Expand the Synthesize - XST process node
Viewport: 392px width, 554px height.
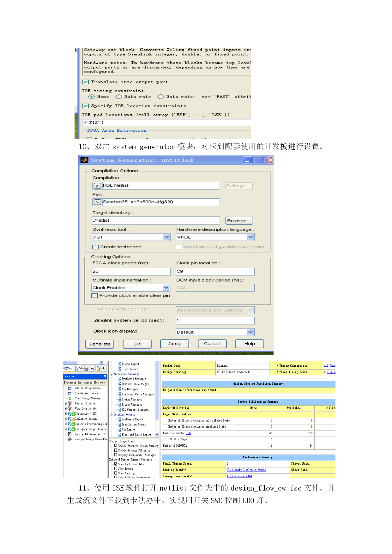tap(66, 413)
